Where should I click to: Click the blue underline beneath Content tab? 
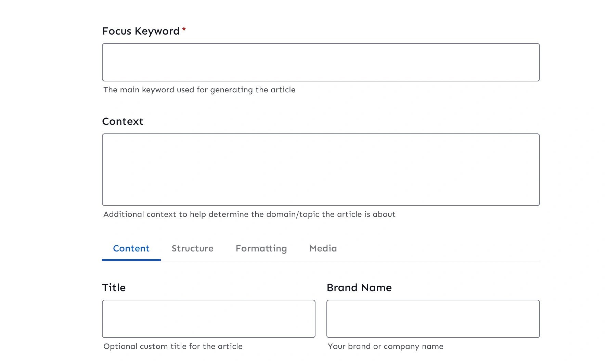tap(131, 260)
